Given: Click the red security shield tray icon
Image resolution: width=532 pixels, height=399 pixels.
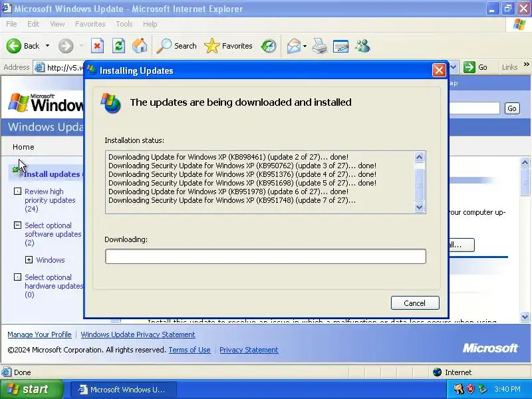Looking at the screenshot, I should pyautogui.click(x=470, y=389).
